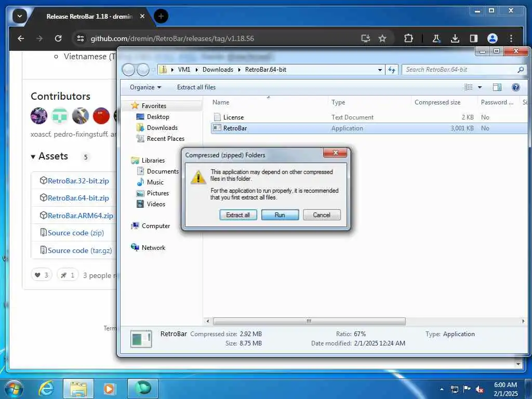The image size is (532, 399).
Task: Click Cancel in the zipped folders dialog
Action: point(322,215)
